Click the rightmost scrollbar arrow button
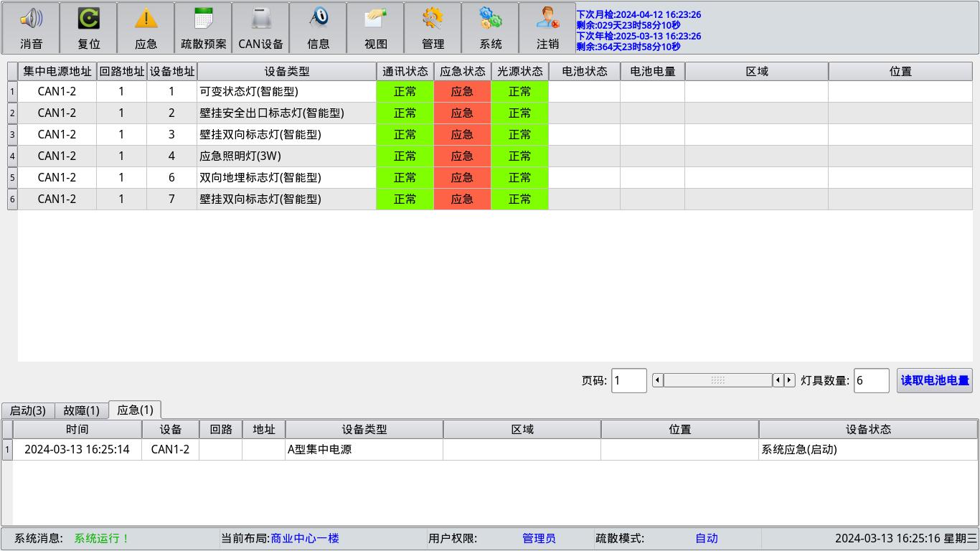The image size is (980, 551). pos(789,380)
